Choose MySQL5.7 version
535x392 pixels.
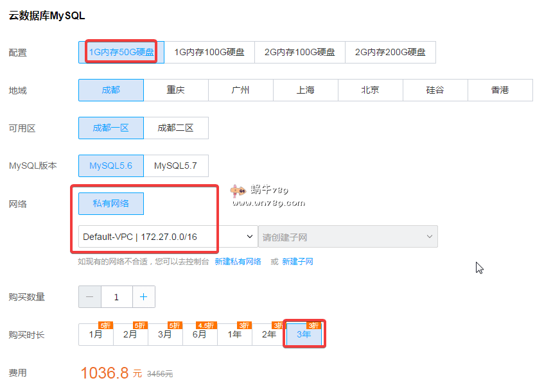175,166
